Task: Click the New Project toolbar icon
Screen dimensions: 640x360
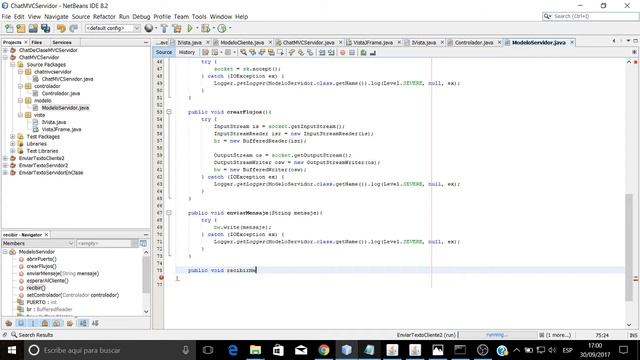Action: [21, 28]
